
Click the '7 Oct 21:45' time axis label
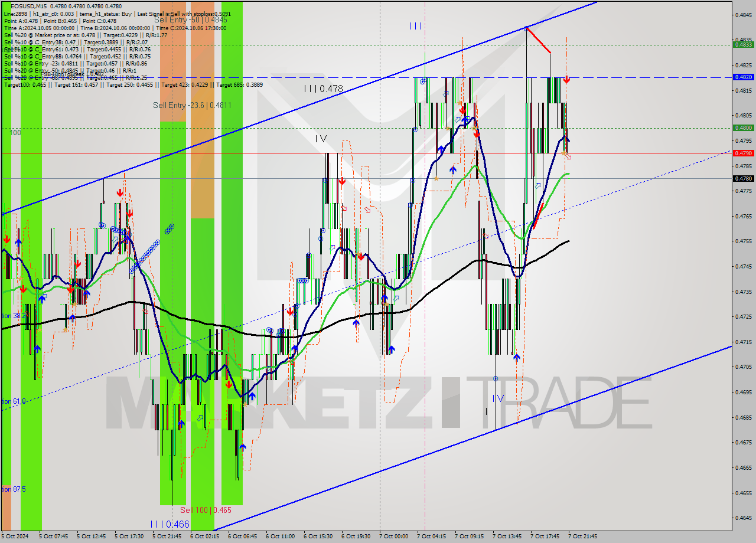tap(582, 537)
